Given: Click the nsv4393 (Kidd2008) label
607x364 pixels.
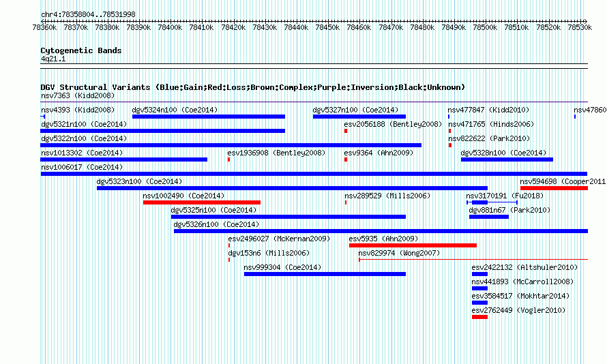Looking at the screenshot, I should point(78,110).
